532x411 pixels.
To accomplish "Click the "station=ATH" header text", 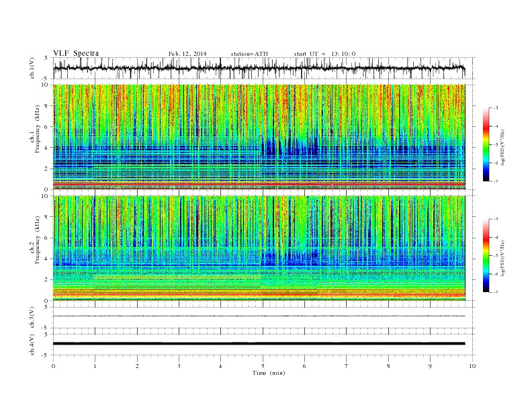I will (249, 54).
